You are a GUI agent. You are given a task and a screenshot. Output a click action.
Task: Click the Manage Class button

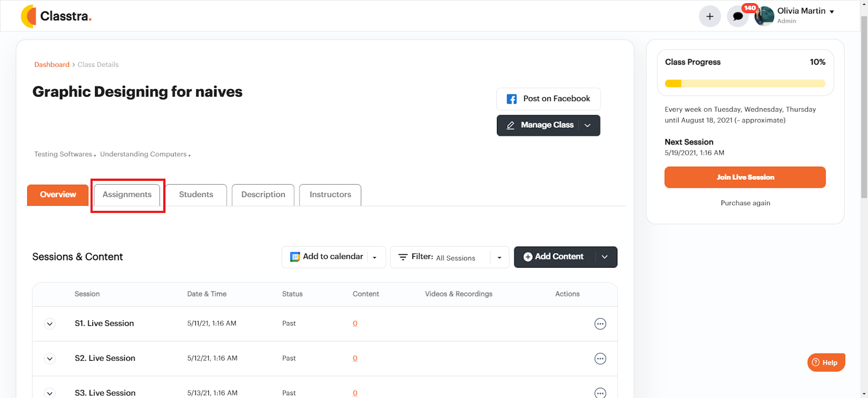(x=548, y=125)
